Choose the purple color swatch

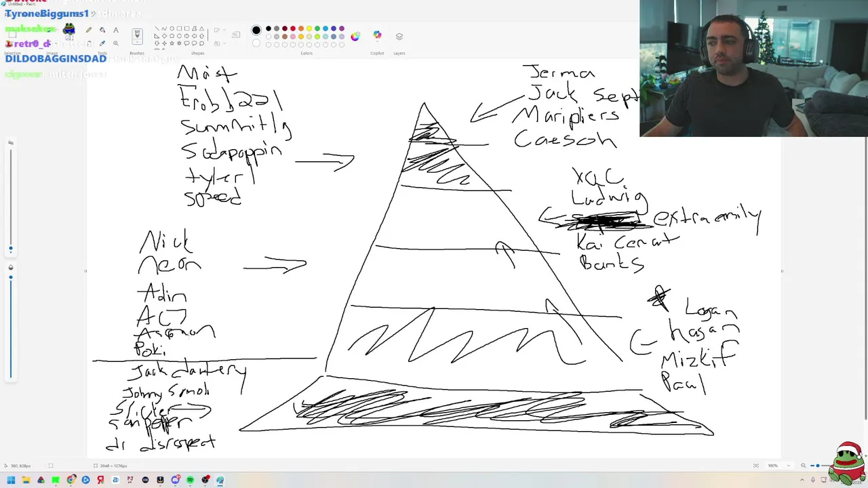point(342,28)
